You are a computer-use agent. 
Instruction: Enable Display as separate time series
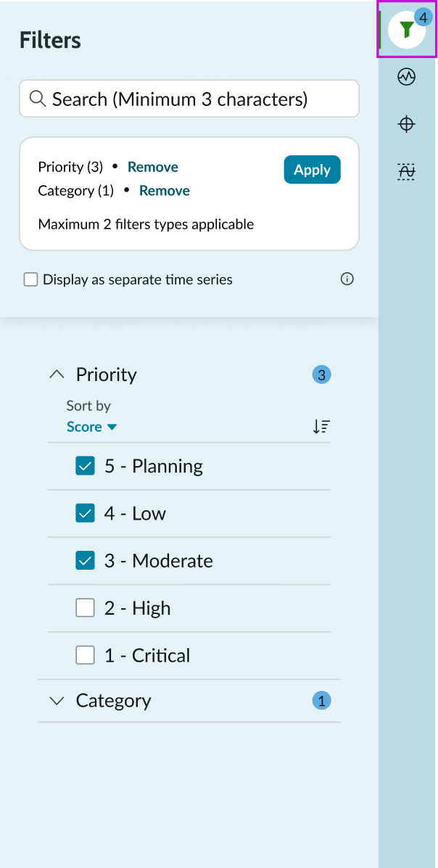coord(30,279)
